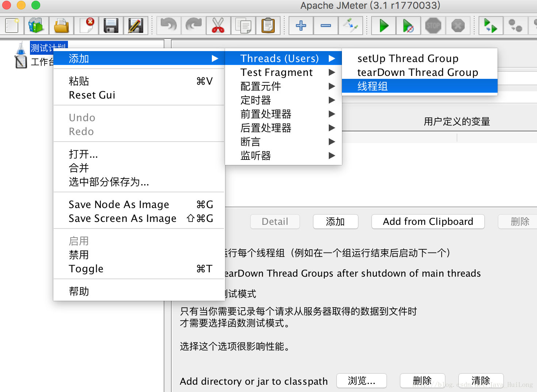The image size is (537, 392).
Task: Click the red STOP icon
Action: point(433,26)
